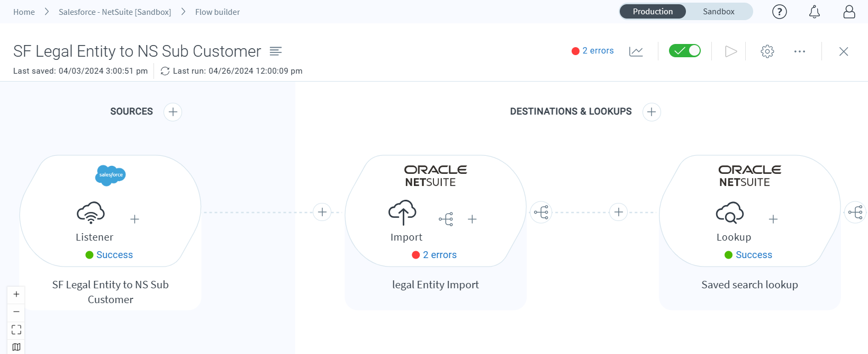Viewport: 868px width, 354px height.
Task: Add a new source with plus button
Action: 173,112
